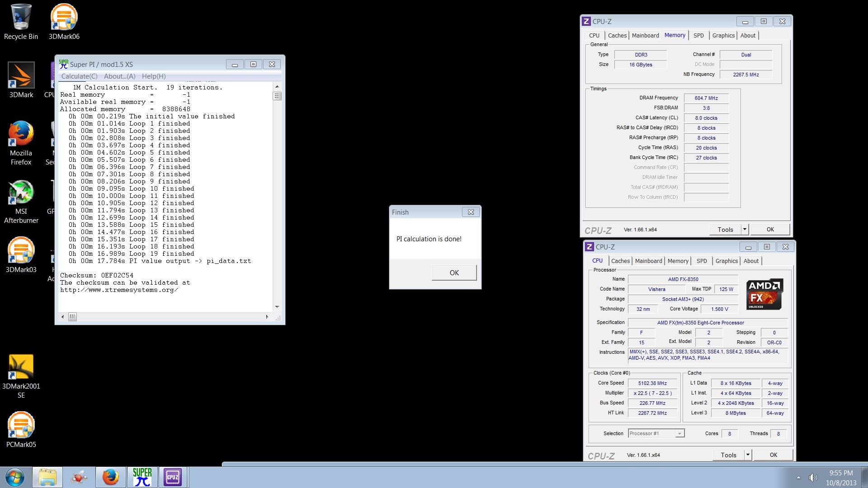868x488 pixels.
Task: Expand Tools dropdown arrow in upper CPU-Z
Action: click(745, 230)
